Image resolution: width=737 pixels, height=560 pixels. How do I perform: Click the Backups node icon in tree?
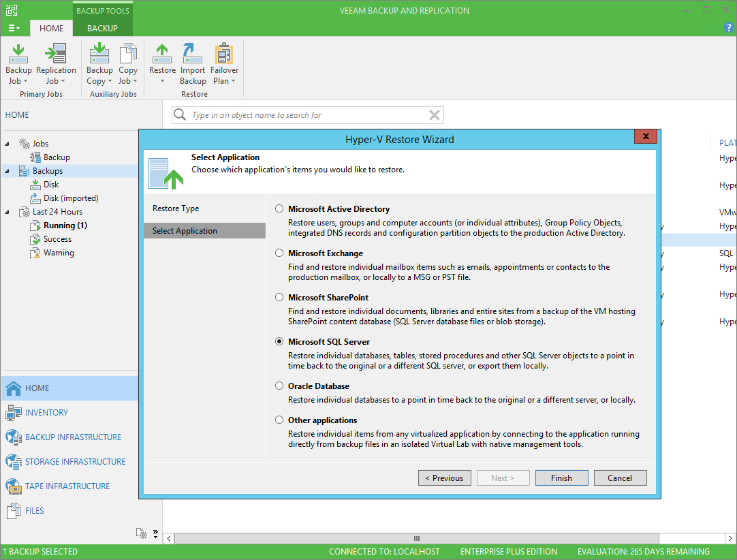[24, 171]
